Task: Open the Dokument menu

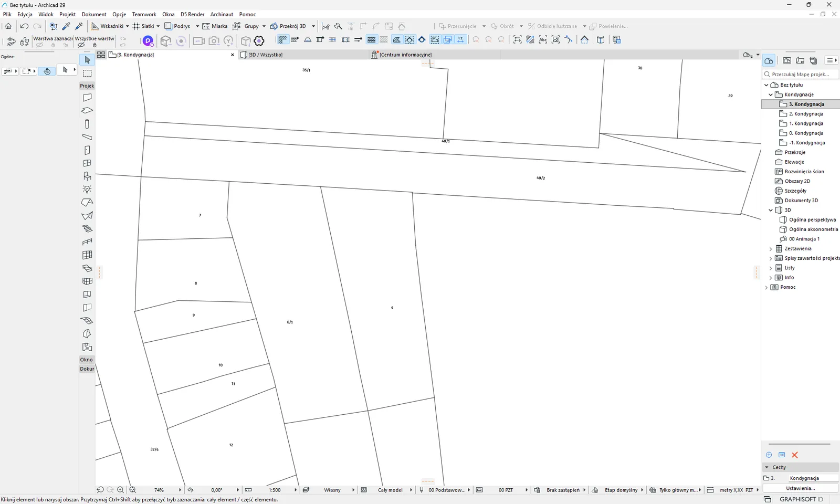Action: [x=94, y=14]
